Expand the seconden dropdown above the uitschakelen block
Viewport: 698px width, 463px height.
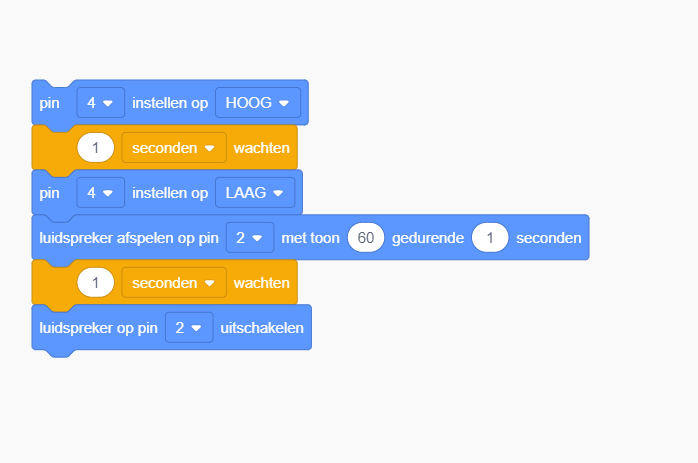click(x=174, y=283)
